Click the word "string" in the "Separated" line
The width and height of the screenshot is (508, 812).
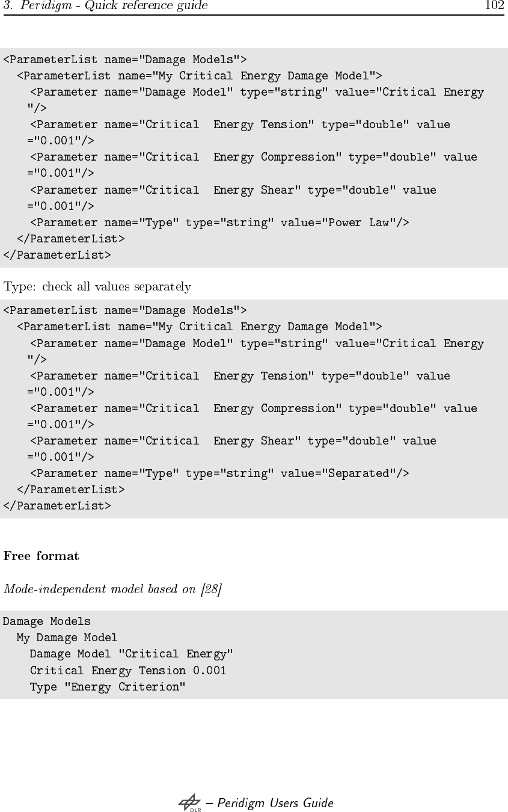tap(246, 473)
